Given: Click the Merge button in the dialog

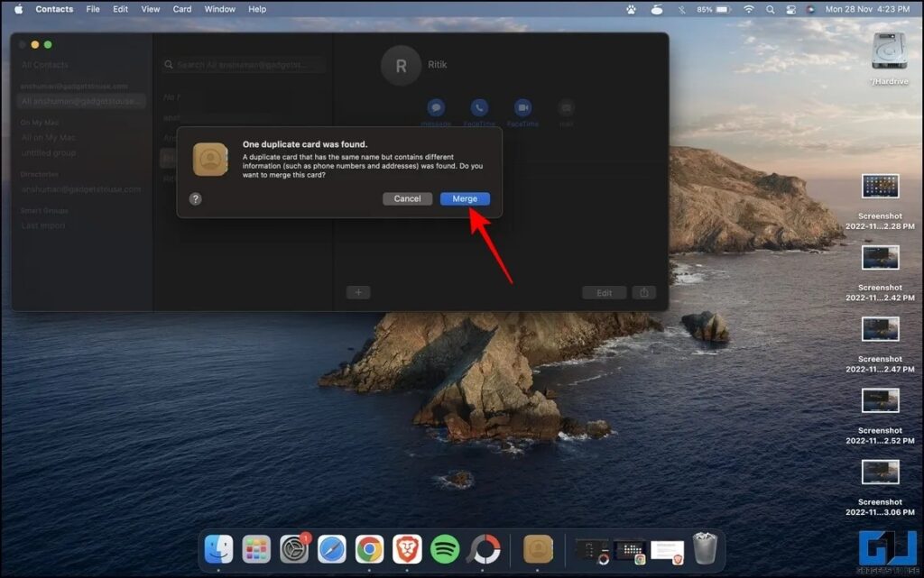Looking at the screenshot, I should coord(465,198).
